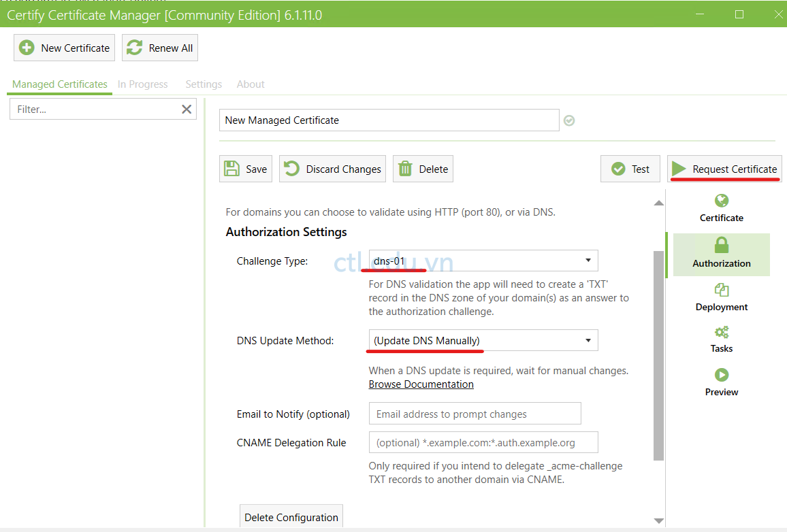787x532 pixels.
Task: Go to the About tab
Action: (250, 84)
